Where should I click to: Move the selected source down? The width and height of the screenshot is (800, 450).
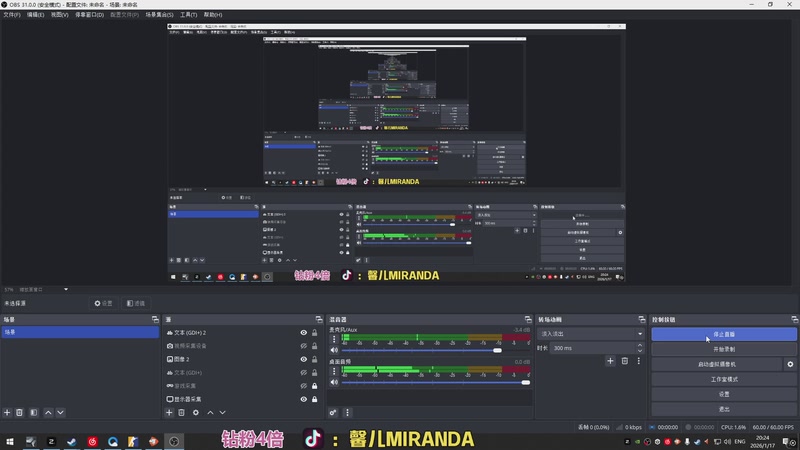222,412
